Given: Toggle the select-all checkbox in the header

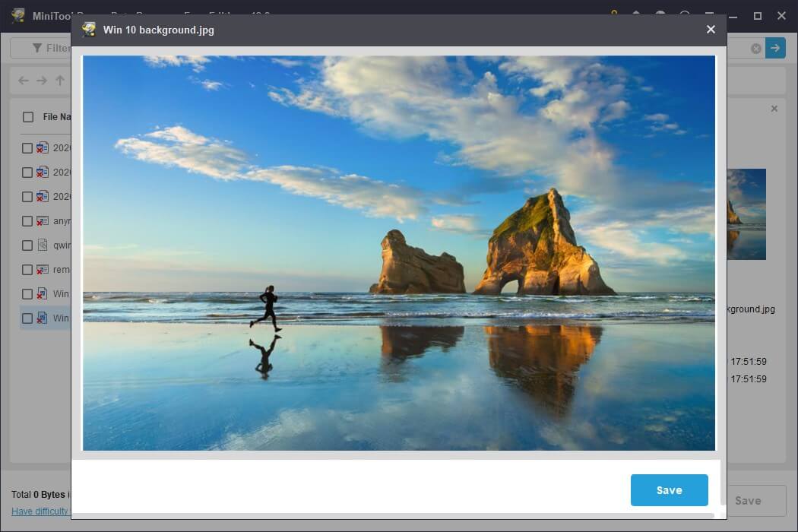Looking at the screenshot, I should coord(28,116).
